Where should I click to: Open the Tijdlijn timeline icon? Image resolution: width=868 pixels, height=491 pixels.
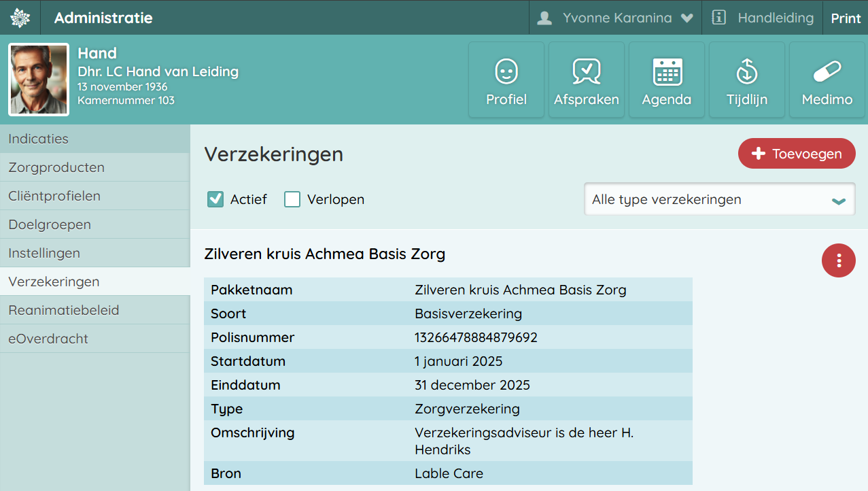(x=746, y=71)
